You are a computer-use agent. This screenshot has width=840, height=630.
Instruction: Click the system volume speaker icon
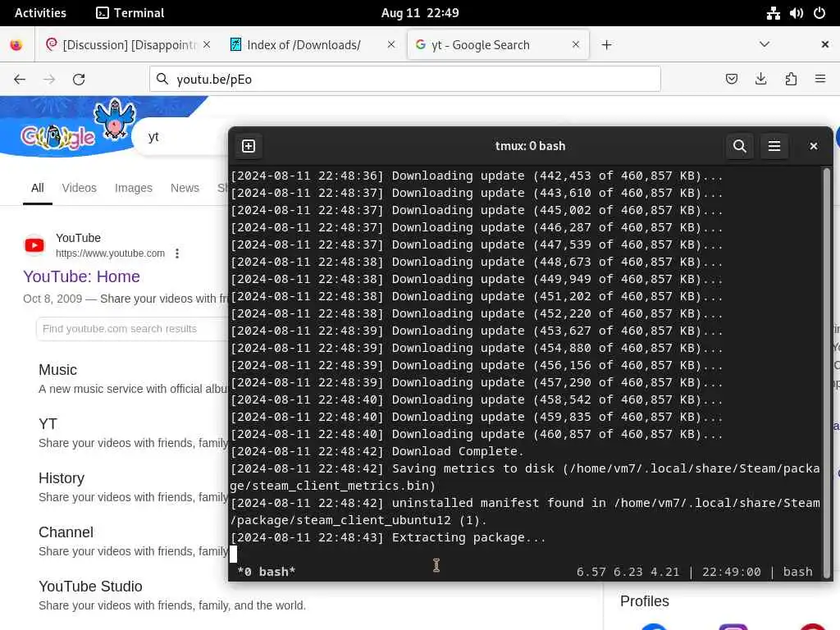pyautogui.click(x=796, y=13)
